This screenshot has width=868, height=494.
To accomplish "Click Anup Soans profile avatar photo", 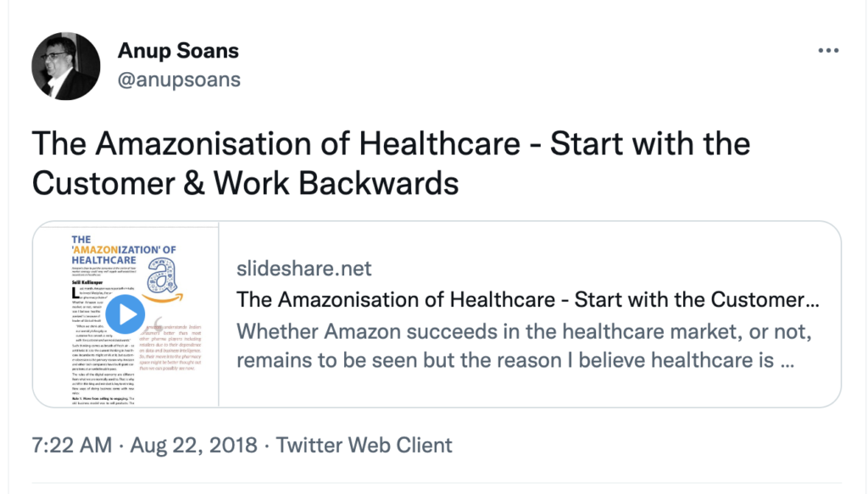I will click(65, 67).
